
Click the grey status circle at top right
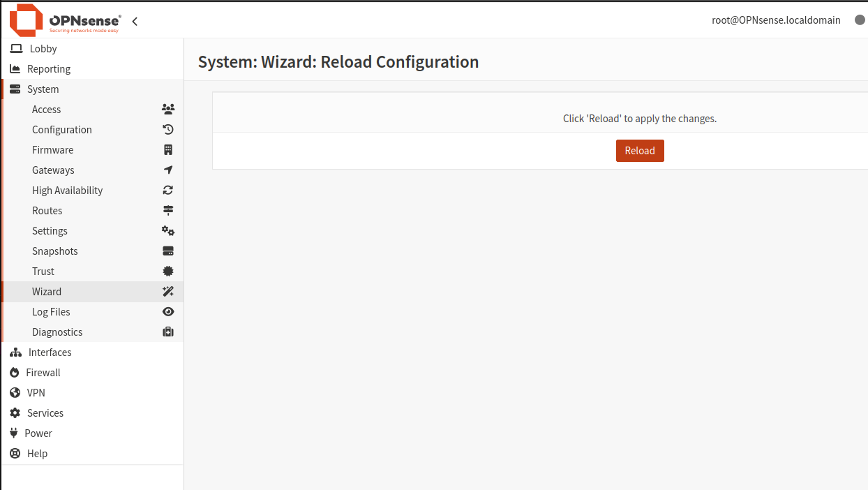click(860, 20)
